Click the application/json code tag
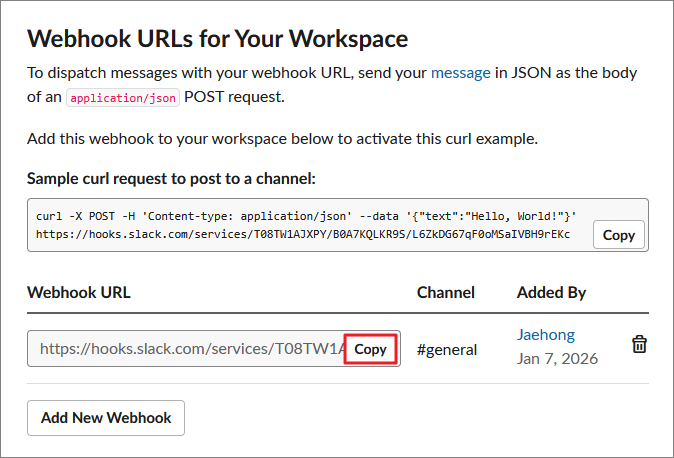674x458 pixels. [x=122, y=99]
